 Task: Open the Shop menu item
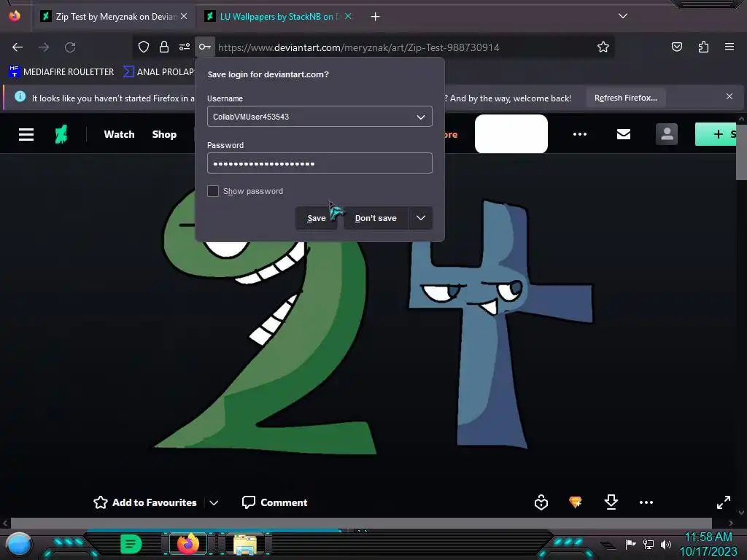click(164, 134)
